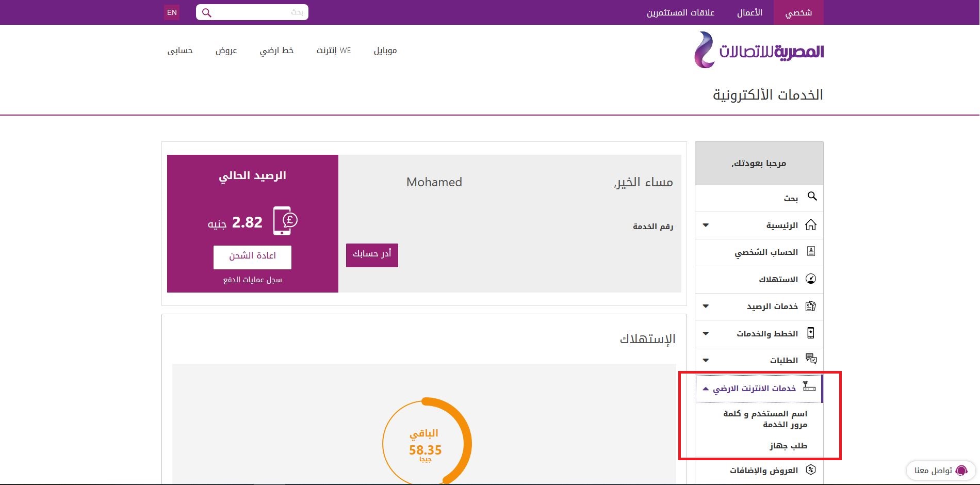Open سجل عمليات الدفع payment history link
The image size is (980, 485).
[x=252, y=279]
